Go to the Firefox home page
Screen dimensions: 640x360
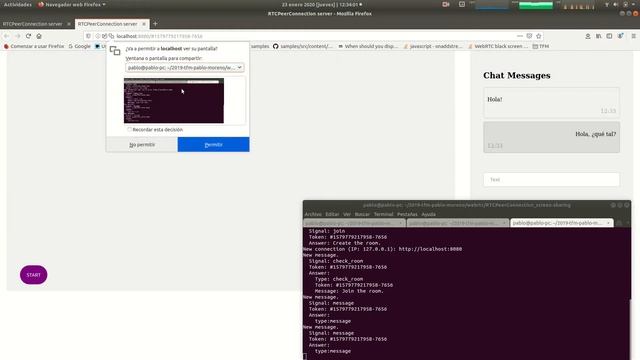(39, 36)
